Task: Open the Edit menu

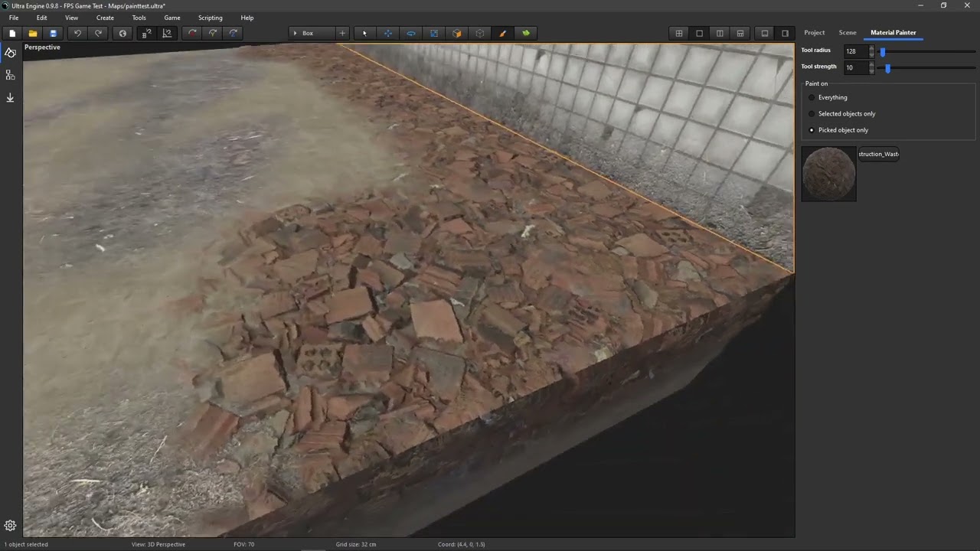Action: click(41, 18)
